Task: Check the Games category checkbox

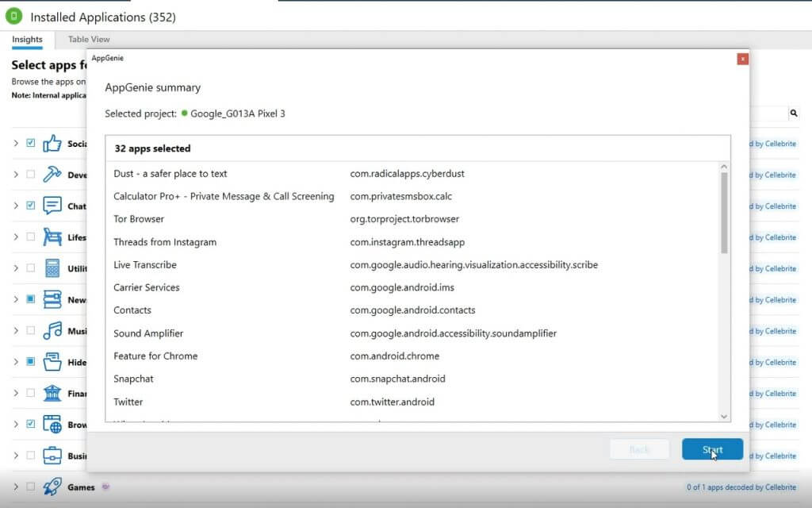Action: pyautogui.click(x=31, y=487)
